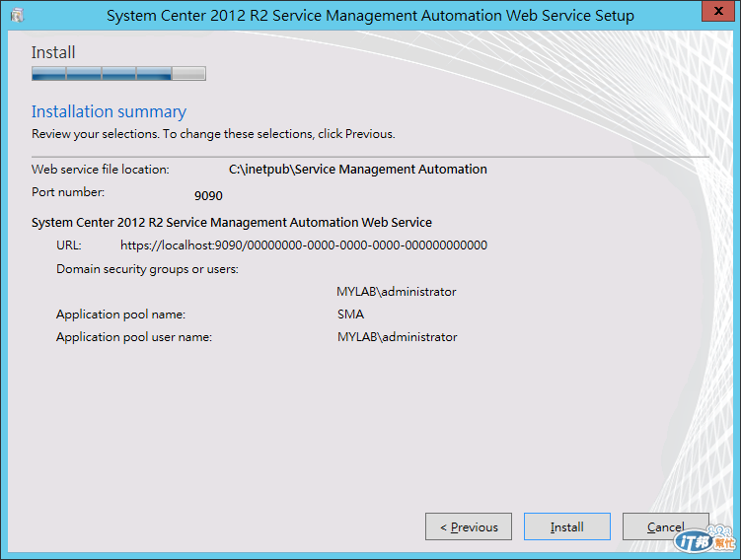
Task: Click the Review your selections instruction text
Action: [x=213, y=134]
